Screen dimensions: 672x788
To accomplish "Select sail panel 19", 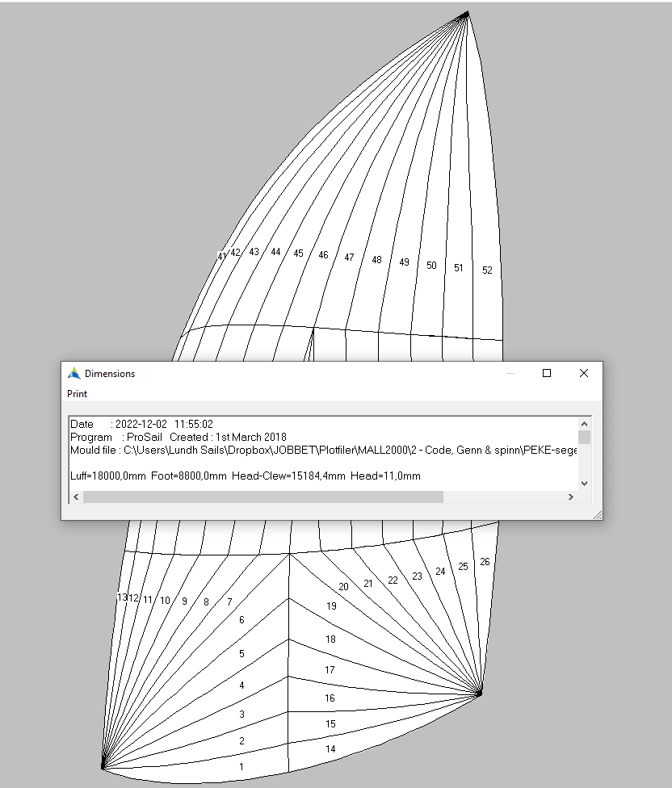I will coord(331,606).
